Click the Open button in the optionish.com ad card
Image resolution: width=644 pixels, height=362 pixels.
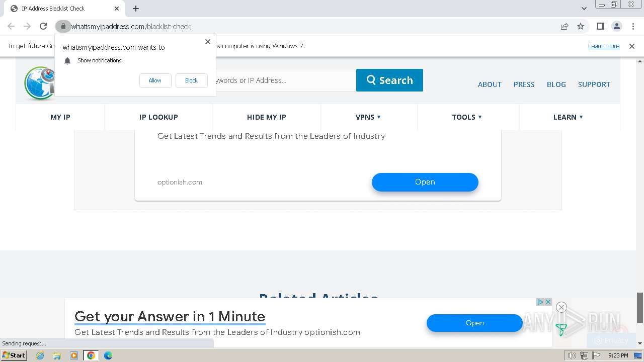pyautogui.click(x=425, y=182)
